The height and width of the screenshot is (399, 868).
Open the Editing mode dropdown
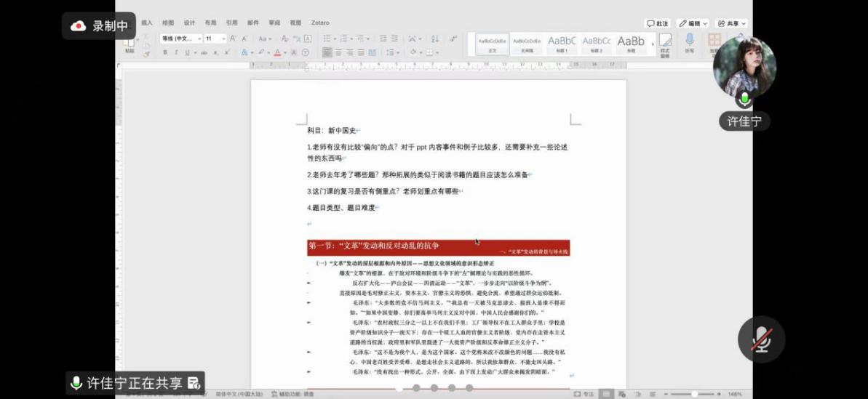point(692,23)
